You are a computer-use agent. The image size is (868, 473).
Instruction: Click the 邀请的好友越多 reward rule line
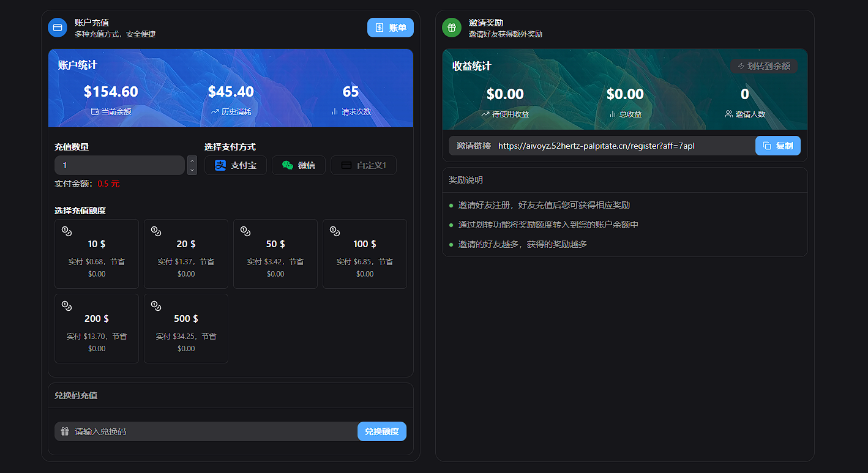pyautogui.click(x=523, y=244)
